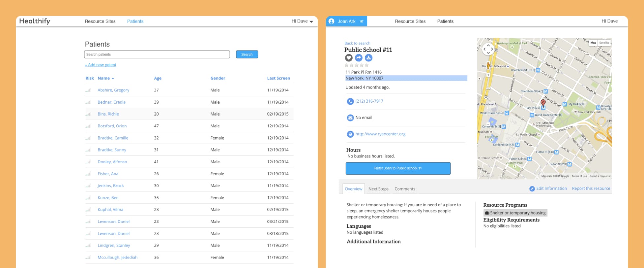Click the highlighted New York, NY 10007 address

pos(406,78)
